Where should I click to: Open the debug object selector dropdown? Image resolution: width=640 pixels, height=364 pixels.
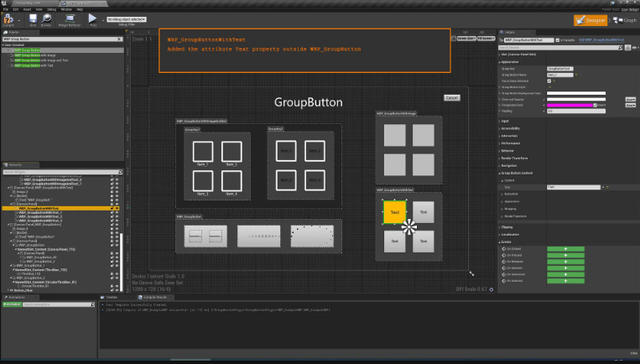coord(126,19)
